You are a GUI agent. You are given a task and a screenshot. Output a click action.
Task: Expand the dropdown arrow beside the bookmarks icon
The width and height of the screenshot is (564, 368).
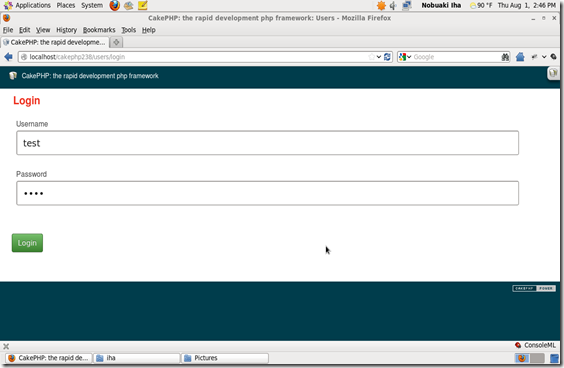pyautogui.click(x=544, y=57)
